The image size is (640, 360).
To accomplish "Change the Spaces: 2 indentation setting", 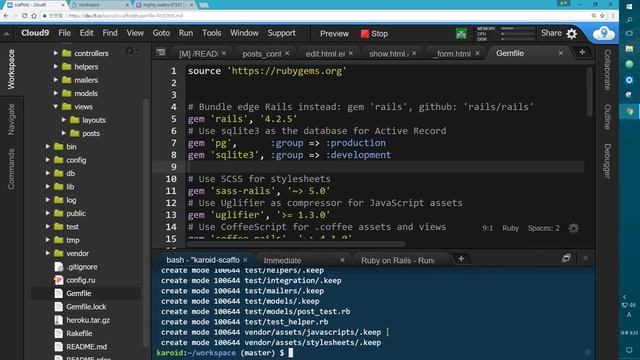I will tap(543, 228).
